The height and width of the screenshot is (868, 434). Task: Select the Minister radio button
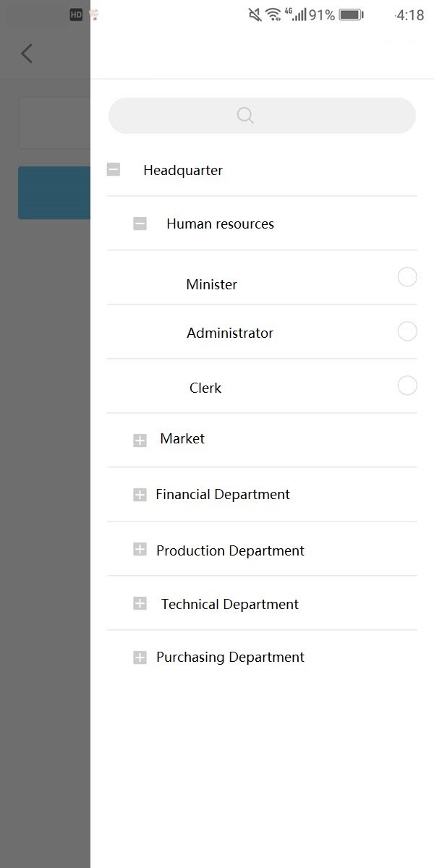(x=407, y=277)
